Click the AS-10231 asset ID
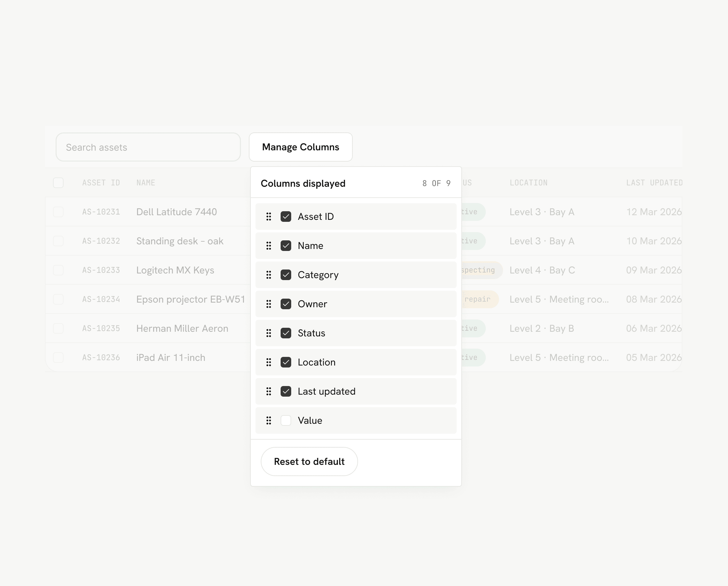Image resolution: width=728 pixels, height=586 pixels. tap(101, 212)
